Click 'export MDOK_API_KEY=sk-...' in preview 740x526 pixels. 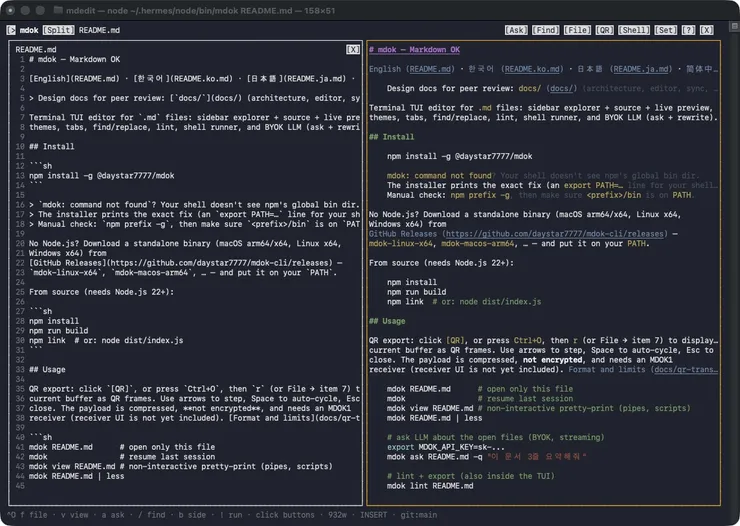(x=446, y=447)
